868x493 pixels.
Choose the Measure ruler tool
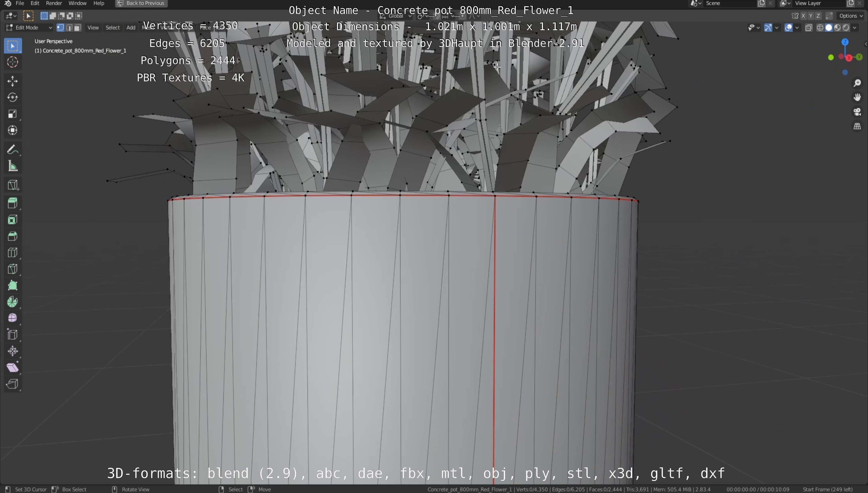tap(12, 166)
